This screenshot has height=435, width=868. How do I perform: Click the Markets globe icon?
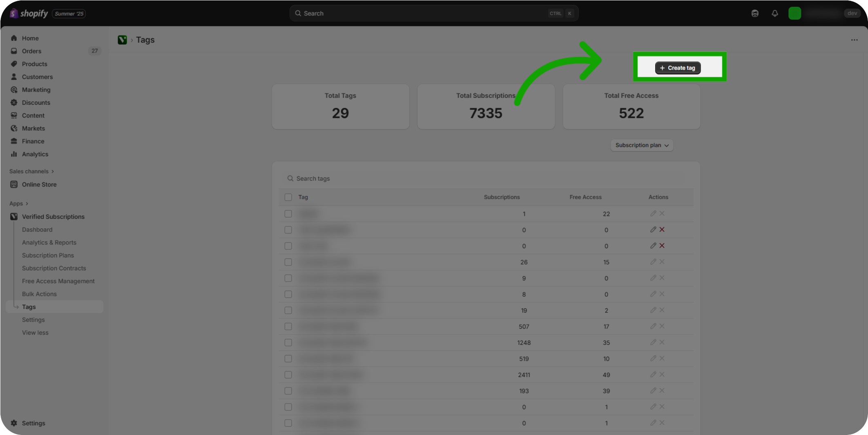coord(14,129)
